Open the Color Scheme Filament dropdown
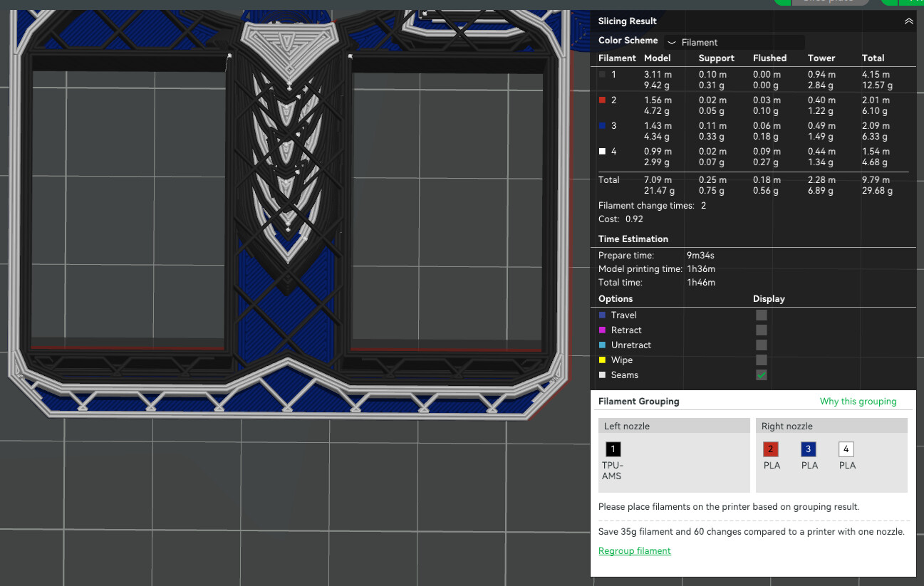This screenshot has width=924, height=586. click(734, 42)
